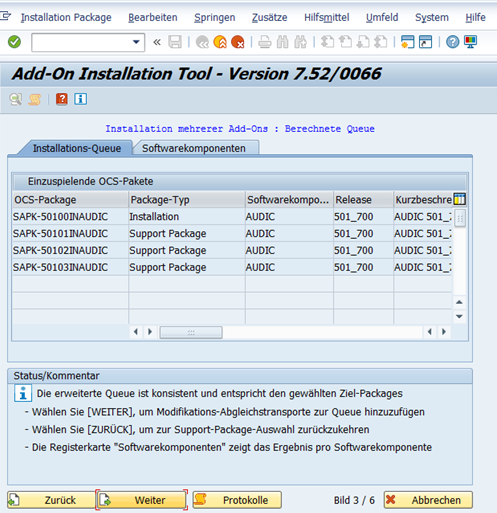Click the Abbrechen button
This screenshot has width=497, height=513.
[428, 500]
